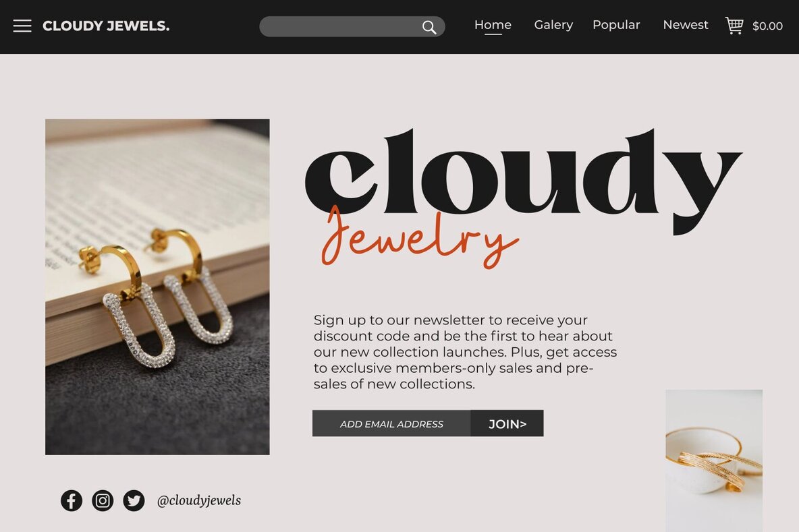Go to the Home tab
Screen dimensions: 799x532
pyautogui.click(x=493, y=25)
